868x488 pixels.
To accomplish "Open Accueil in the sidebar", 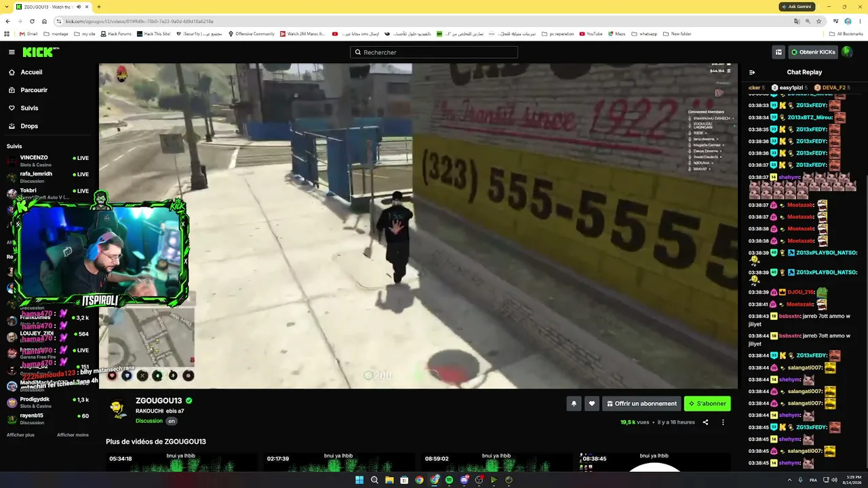I will click(x=31, y=73).
